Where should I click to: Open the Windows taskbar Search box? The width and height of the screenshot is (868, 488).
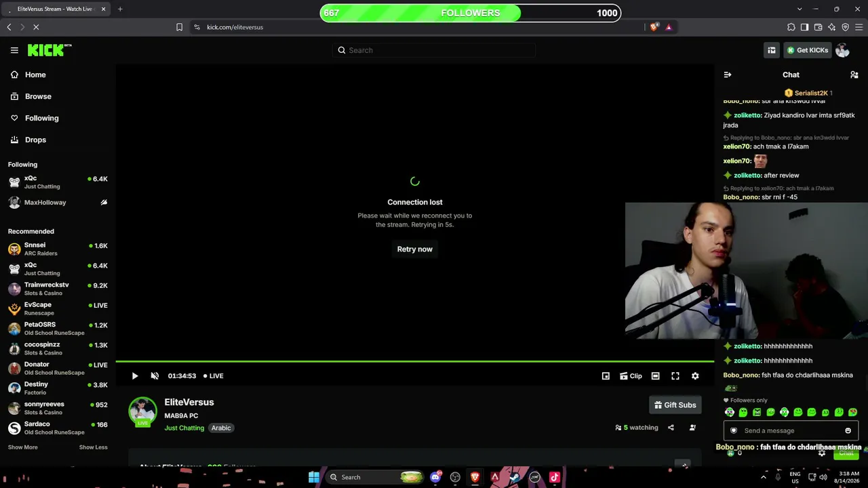(376, 477)
